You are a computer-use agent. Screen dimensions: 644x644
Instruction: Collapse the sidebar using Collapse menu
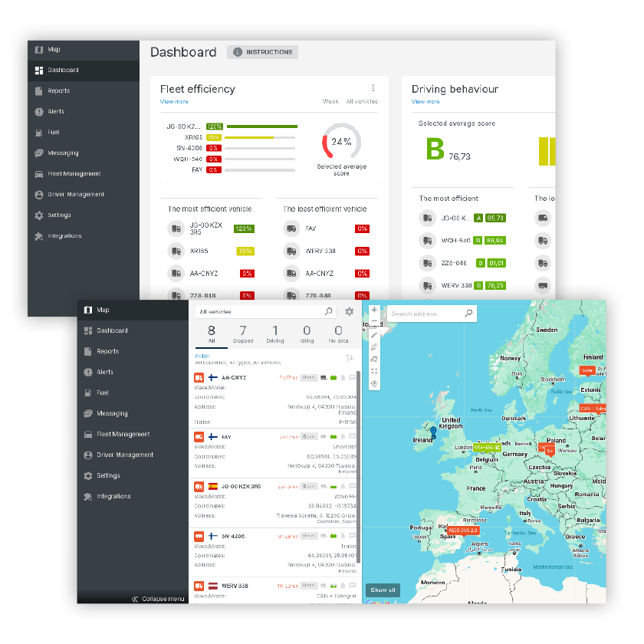158,599
